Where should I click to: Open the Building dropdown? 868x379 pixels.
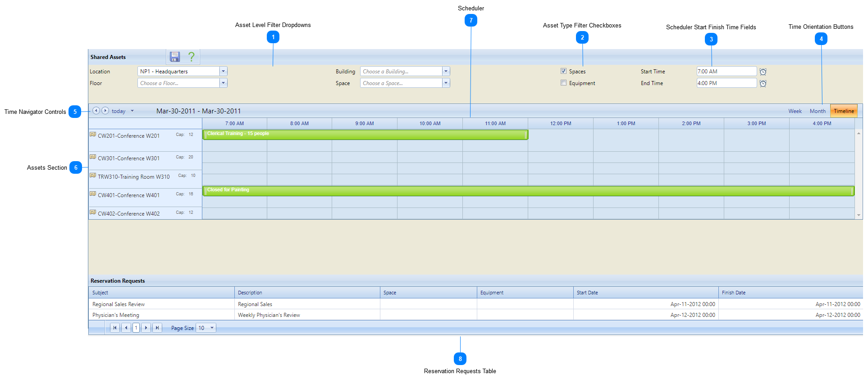pos(446,71)
